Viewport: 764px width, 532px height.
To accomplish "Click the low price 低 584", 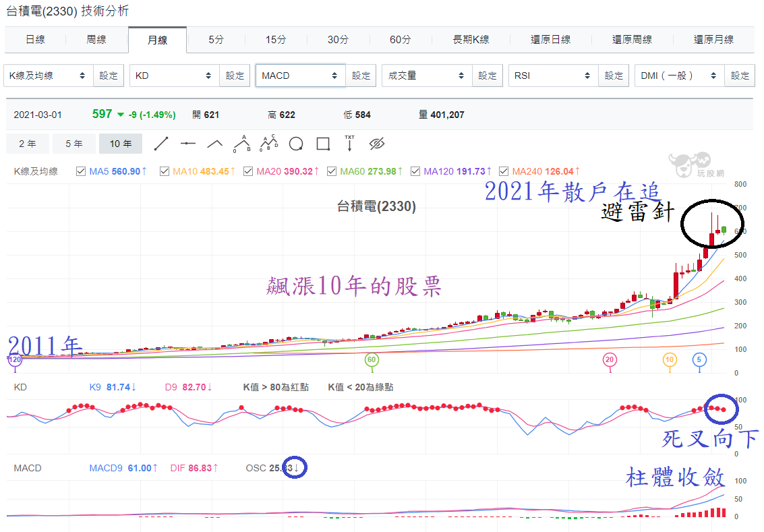I will [x=357, y=115].
